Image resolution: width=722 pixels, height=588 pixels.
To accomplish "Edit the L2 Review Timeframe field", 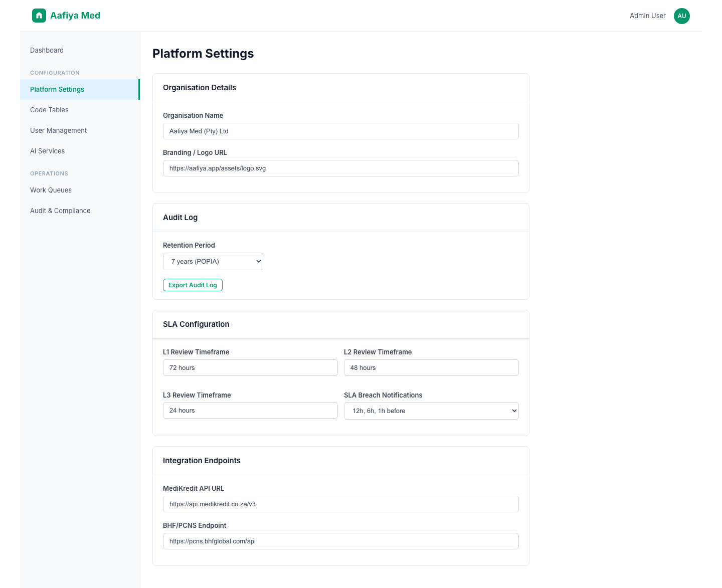I will (x=431, y=368).
